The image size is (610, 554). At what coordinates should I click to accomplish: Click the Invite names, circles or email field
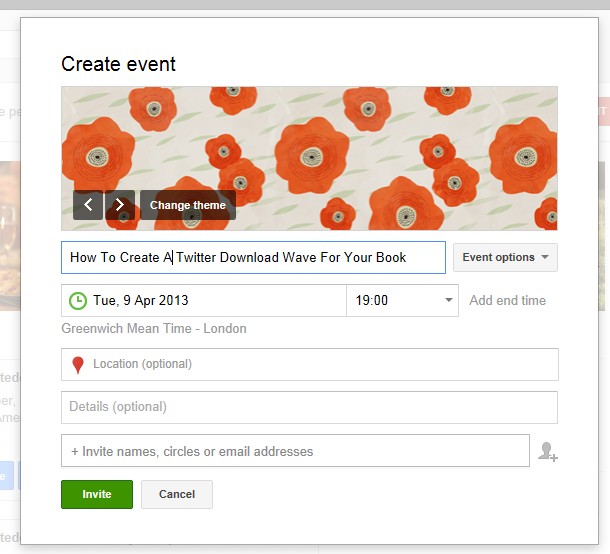pos(295,451)
